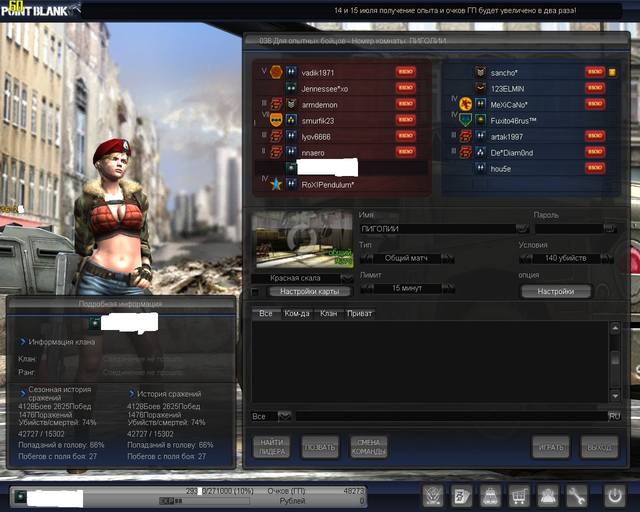This screenshot has width=640, height=512.
Task: Open the Красная скала map dropdown
Action: pyautogui.click(x=347, y=278)
